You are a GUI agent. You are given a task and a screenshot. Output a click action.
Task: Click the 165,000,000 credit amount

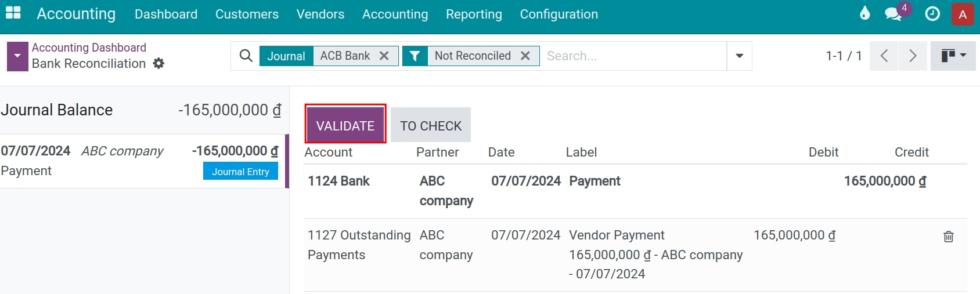(885, 181)
